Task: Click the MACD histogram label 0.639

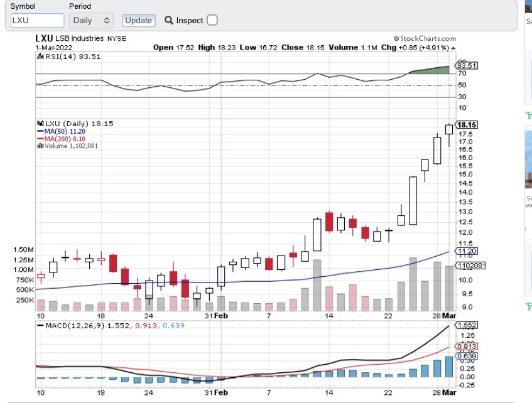Action: (466, 356)
